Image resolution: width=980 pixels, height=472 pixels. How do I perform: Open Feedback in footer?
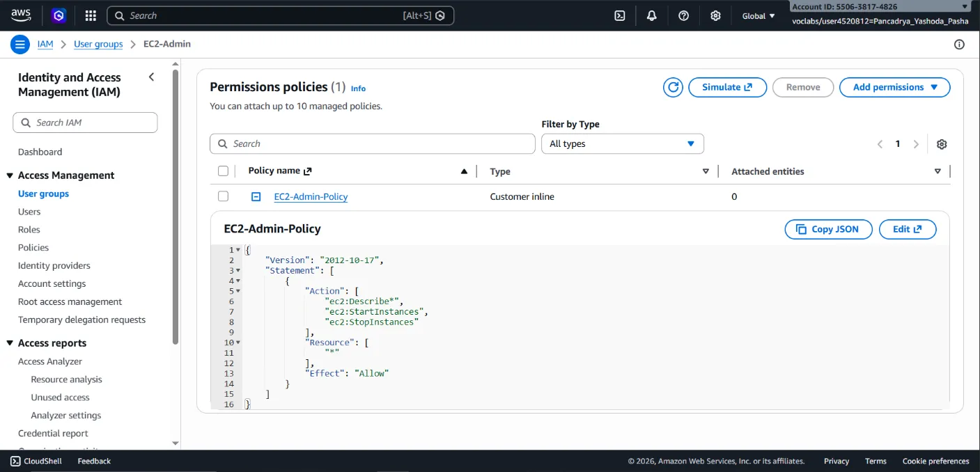tap(94, 461)
